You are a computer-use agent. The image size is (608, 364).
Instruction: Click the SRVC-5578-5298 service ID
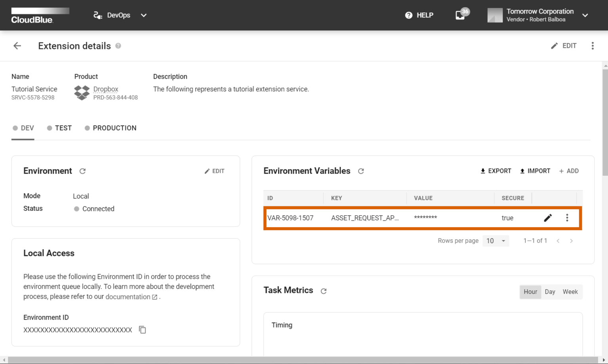tap(33, 98)
